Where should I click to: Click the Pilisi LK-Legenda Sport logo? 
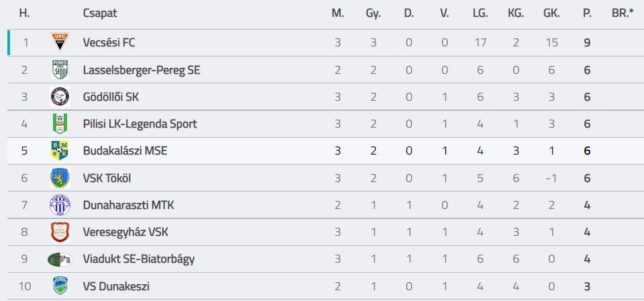click(x=60, y=124)
